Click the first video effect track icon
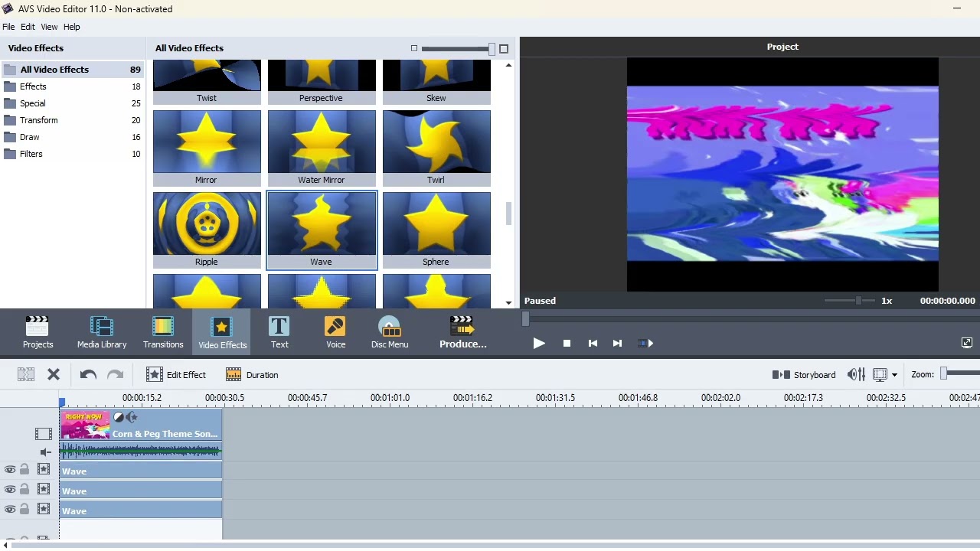 [x=44, y=470]
